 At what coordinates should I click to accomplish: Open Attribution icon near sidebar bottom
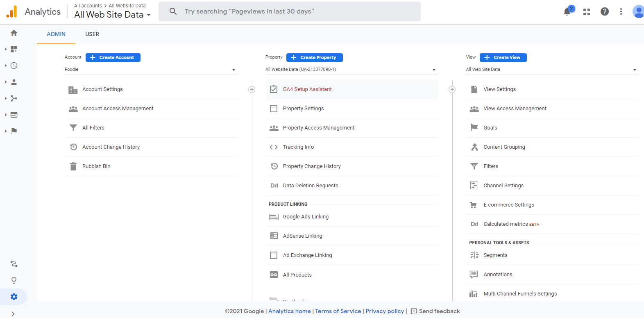pyautogui.click(x=14, y=264)
